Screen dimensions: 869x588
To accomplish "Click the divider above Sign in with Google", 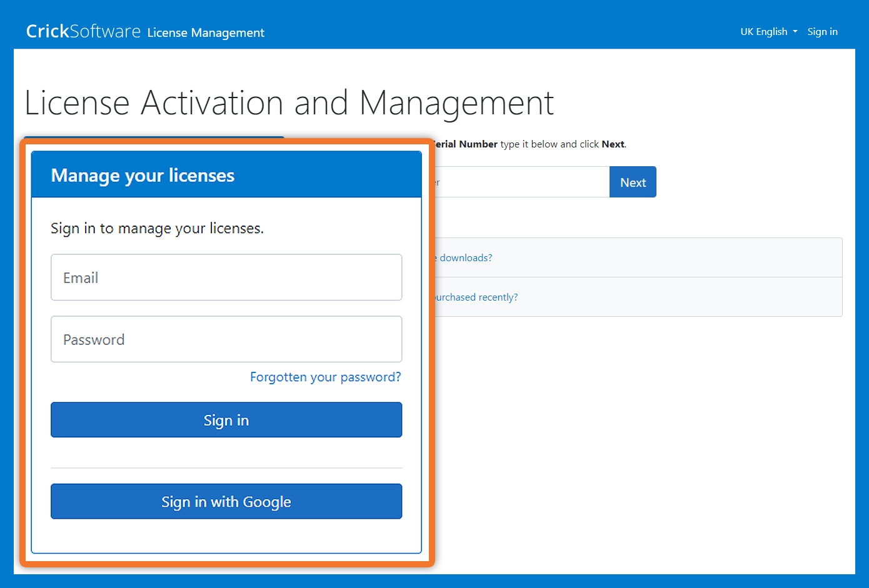I will (226, 468).
